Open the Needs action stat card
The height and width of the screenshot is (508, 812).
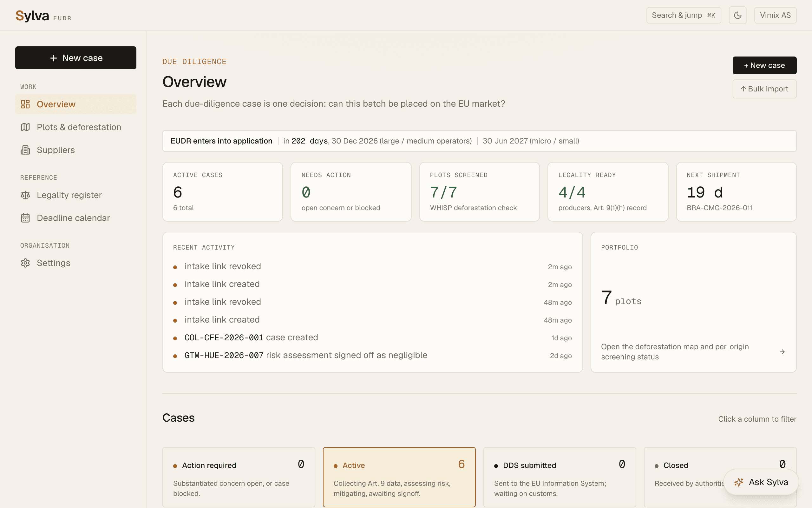click(351, 191)
